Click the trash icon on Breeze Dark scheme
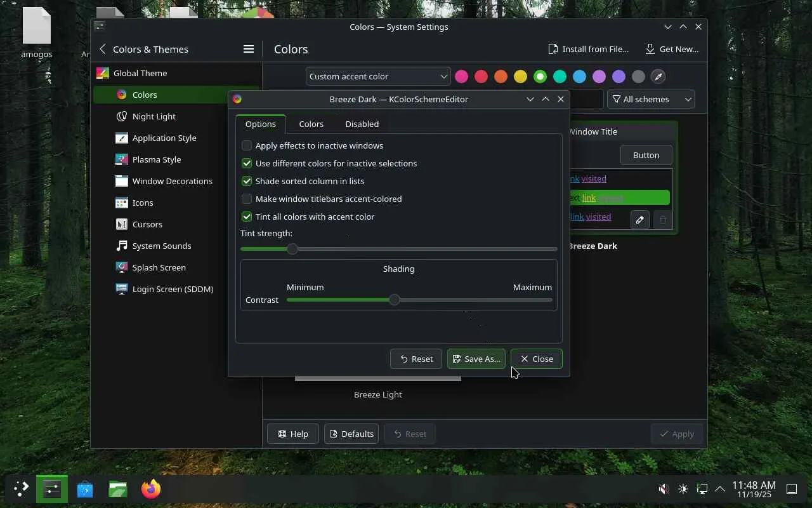 [663, 220]
